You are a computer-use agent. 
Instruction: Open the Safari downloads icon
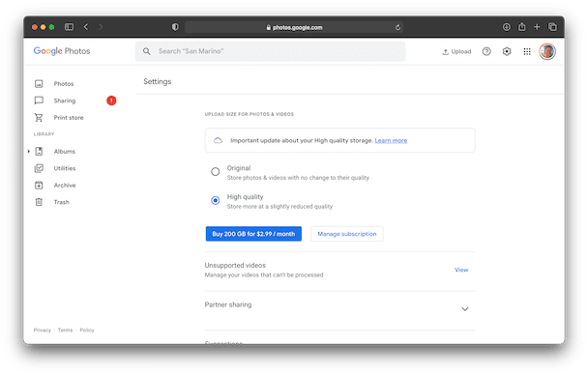[506, 27]
